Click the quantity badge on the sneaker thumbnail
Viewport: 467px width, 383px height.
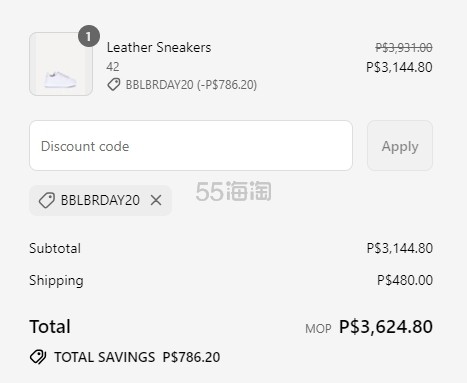point(89,36)
